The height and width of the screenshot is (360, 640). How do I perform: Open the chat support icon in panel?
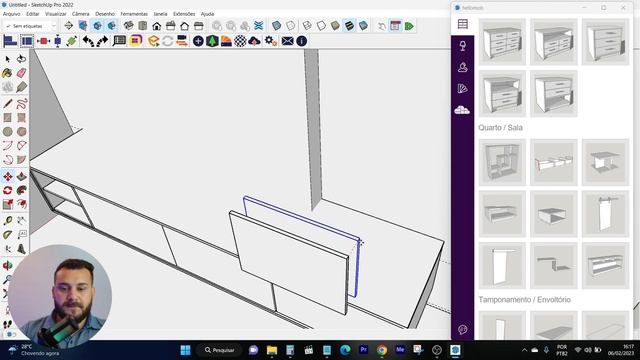click(x=462, y=329)
